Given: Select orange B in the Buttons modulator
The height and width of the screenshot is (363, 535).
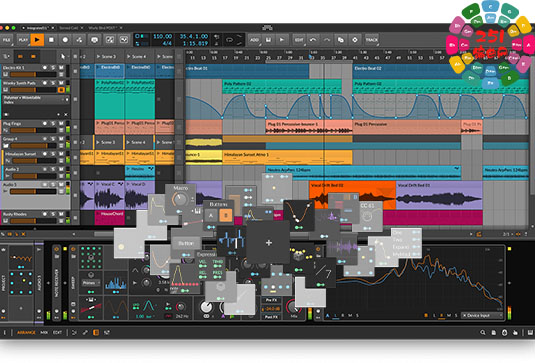Looking at the screenshot, I should click(226, 216).
